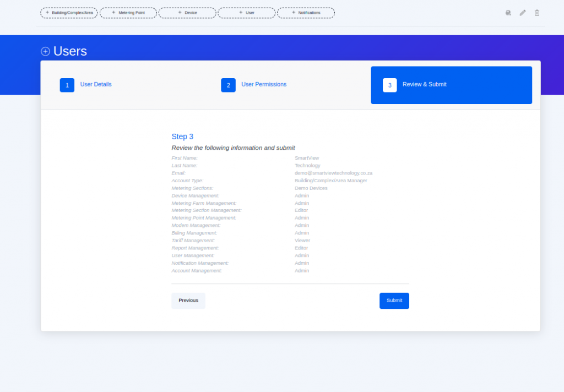Add new Notifications

click(306, 13)
